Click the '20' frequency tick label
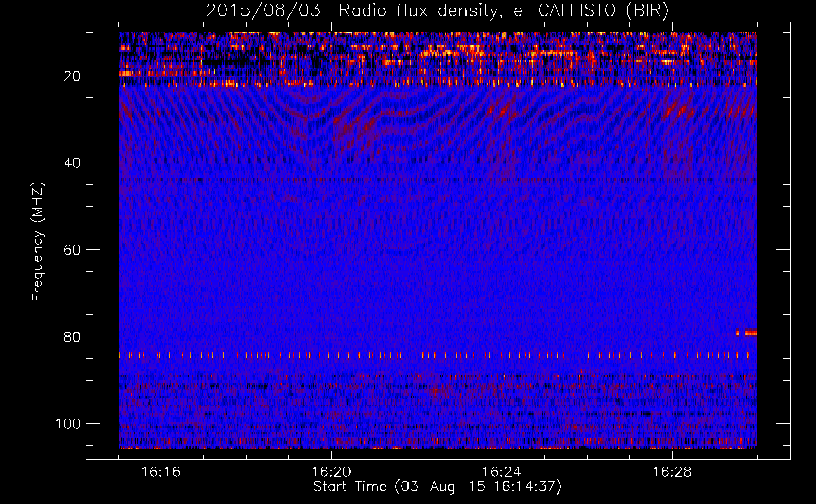Screen dimensions: 816x504 [x=73, y=76]
